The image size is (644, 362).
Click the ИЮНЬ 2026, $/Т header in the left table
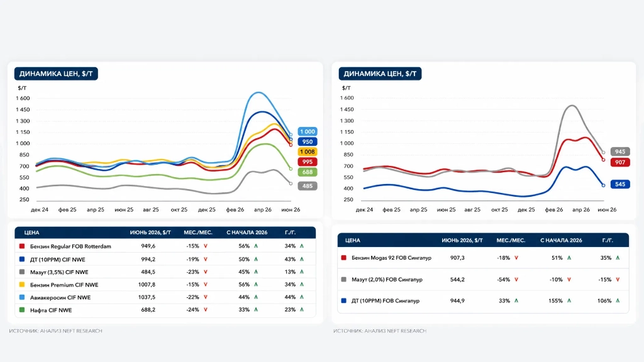pyautogui.click(x=150, y=233)
